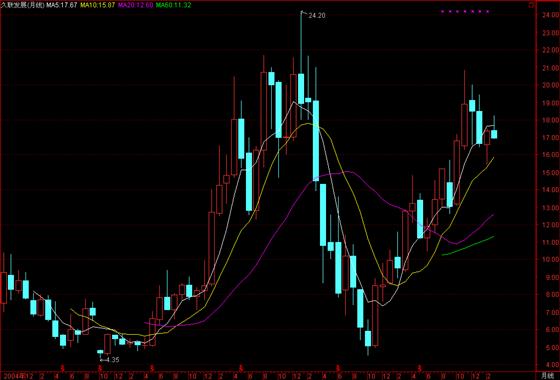Click the lowest candle near 4.35

click(x=100, y=352)
